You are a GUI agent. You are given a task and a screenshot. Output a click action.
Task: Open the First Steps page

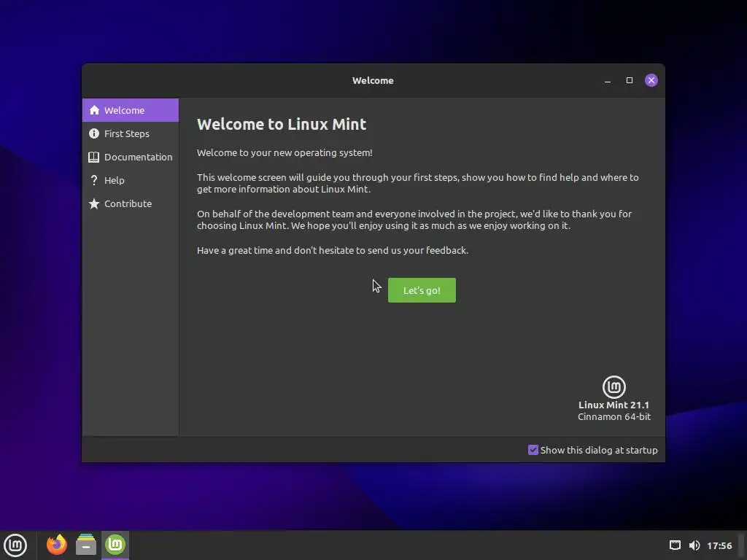click(131, 133)
